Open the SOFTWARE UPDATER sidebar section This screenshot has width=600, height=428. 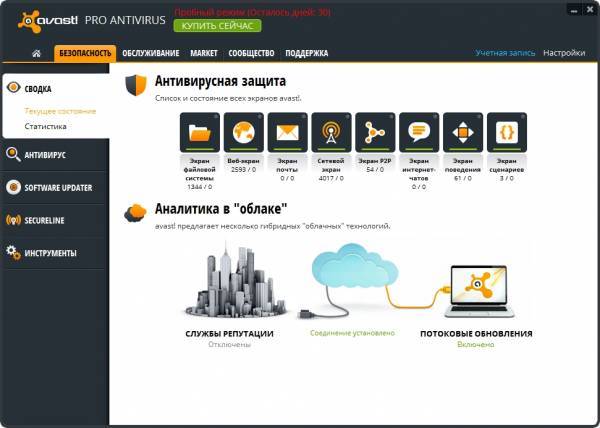(x=55, y=187)
